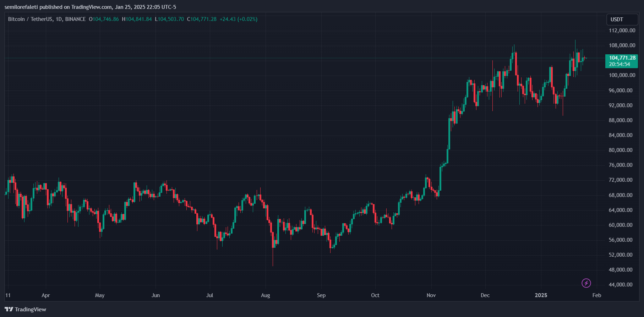Image resolution: width=644 pixels, height=317 pixels.
Task: Click the Sep label on the time axis
Action: tap(321, 295)
